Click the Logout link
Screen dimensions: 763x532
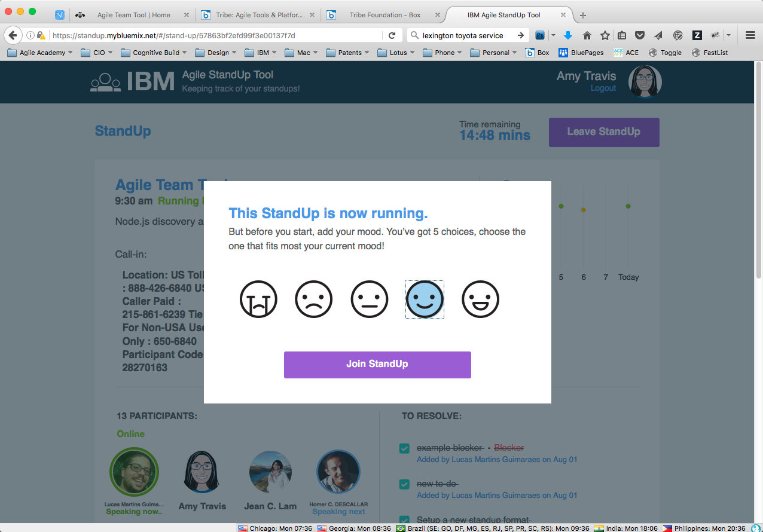[603, 88]
